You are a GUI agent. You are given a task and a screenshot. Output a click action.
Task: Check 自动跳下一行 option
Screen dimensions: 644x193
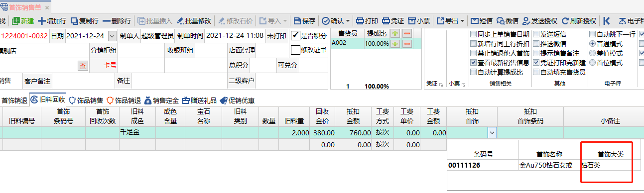point(592,34)
